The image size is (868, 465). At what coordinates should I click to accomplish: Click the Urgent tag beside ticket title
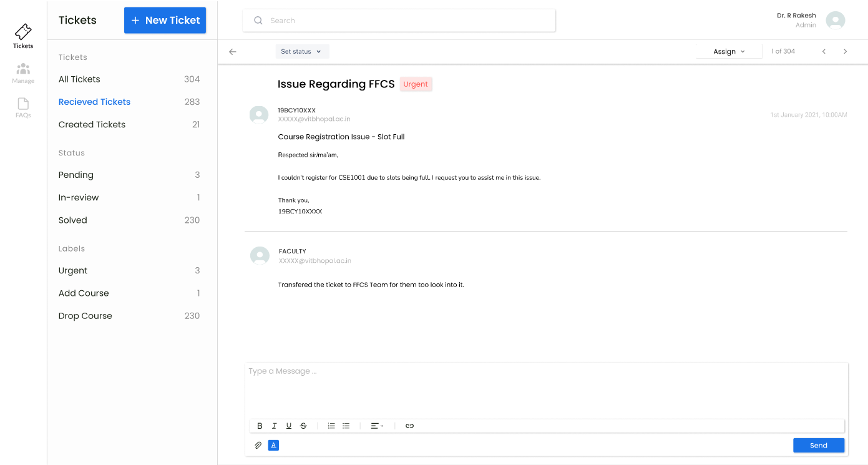pos(416,84)
